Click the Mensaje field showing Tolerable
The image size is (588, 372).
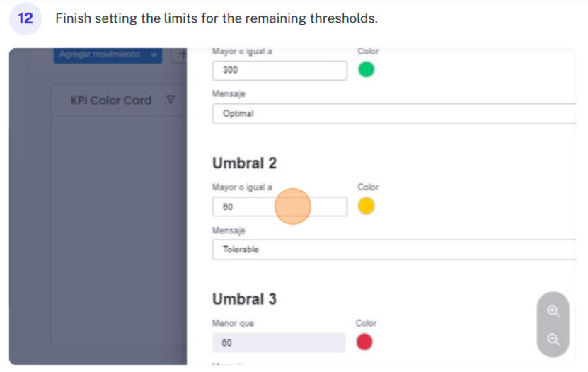393,250
